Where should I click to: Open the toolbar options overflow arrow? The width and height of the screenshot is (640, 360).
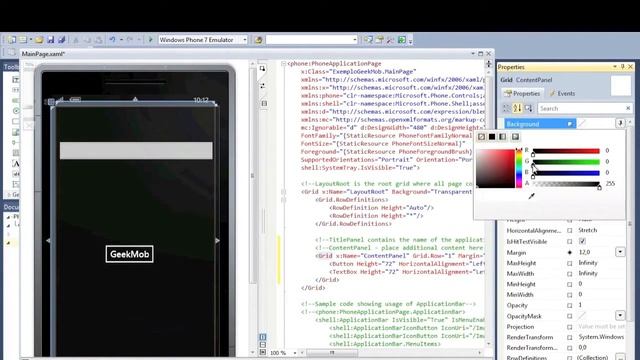[410, 40]
